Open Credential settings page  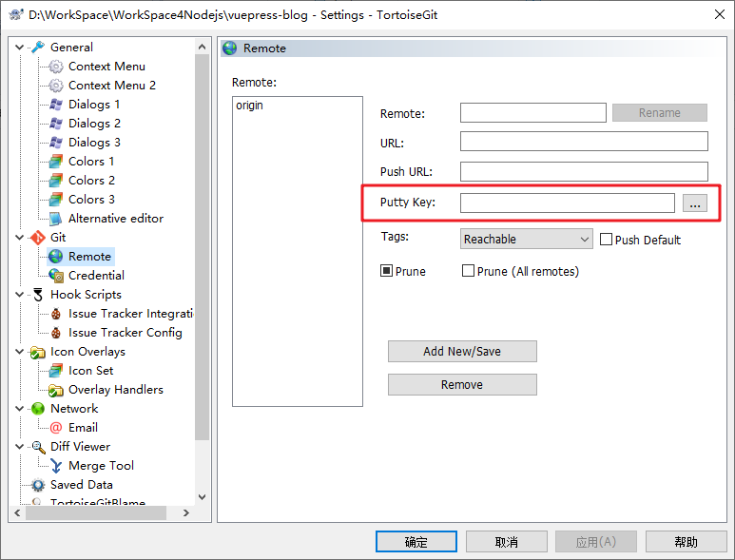(96, 276)
